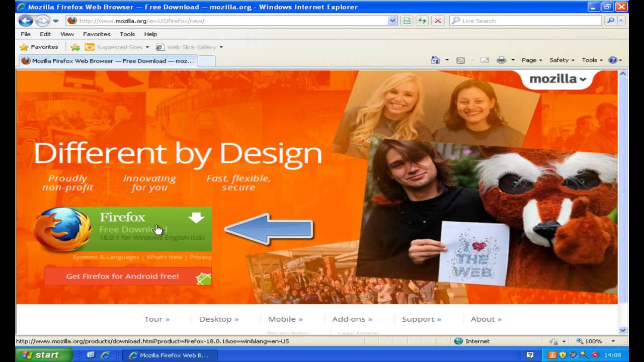Click the Firefox globe logo
Viewport: 644px width, 362px height.
click(62, 229)
